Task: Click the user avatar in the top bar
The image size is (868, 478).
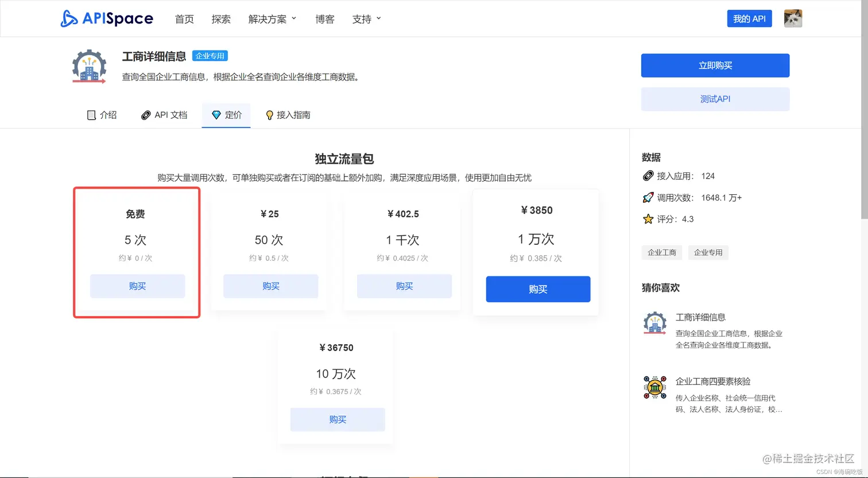Action: pyautogui.click(x=793, y=18)
